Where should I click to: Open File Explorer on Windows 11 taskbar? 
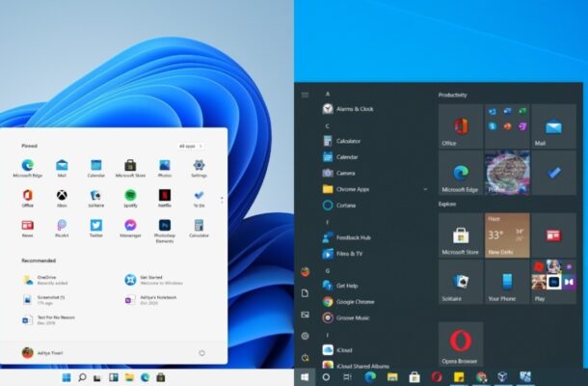129,377
